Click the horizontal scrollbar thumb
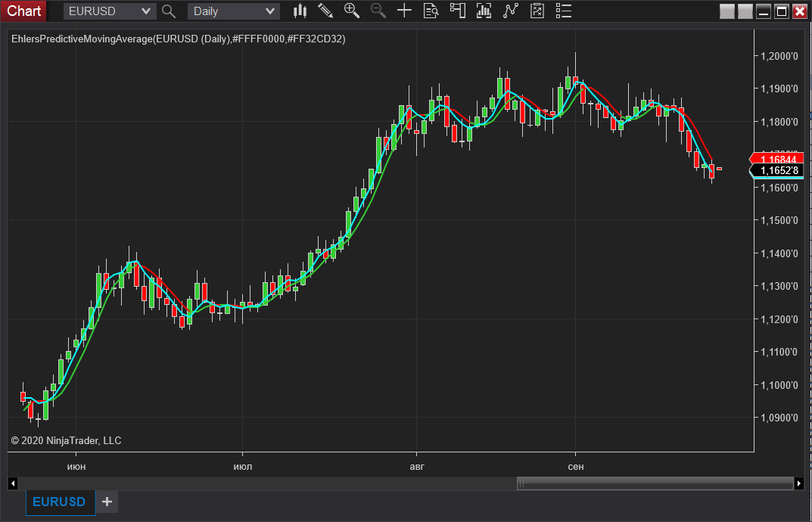The height and width of the screenshot is (522, 812). pyautogui.click(x=656, y=483)
